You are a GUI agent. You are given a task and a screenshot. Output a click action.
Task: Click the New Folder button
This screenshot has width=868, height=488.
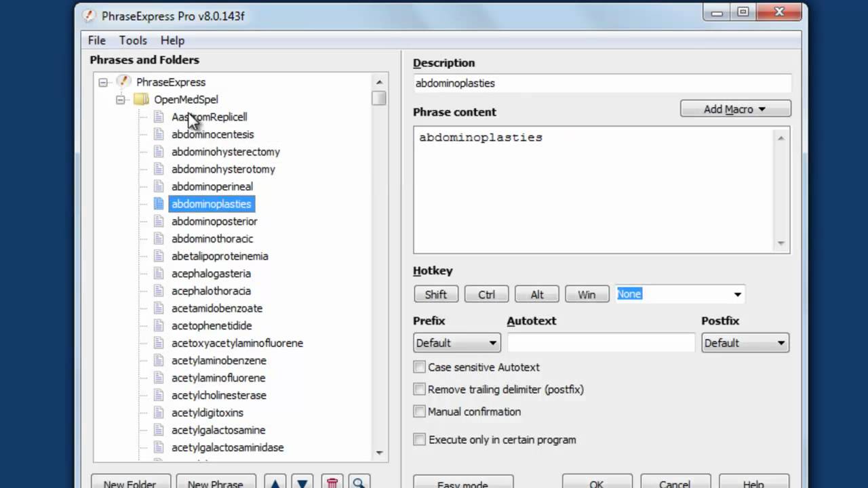[130, 483]
